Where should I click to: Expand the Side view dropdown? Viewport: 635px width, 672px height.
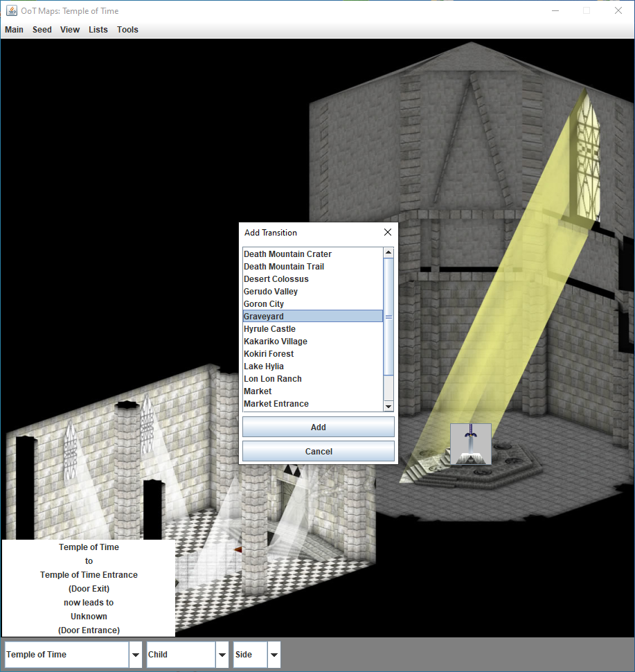[274, 655]
